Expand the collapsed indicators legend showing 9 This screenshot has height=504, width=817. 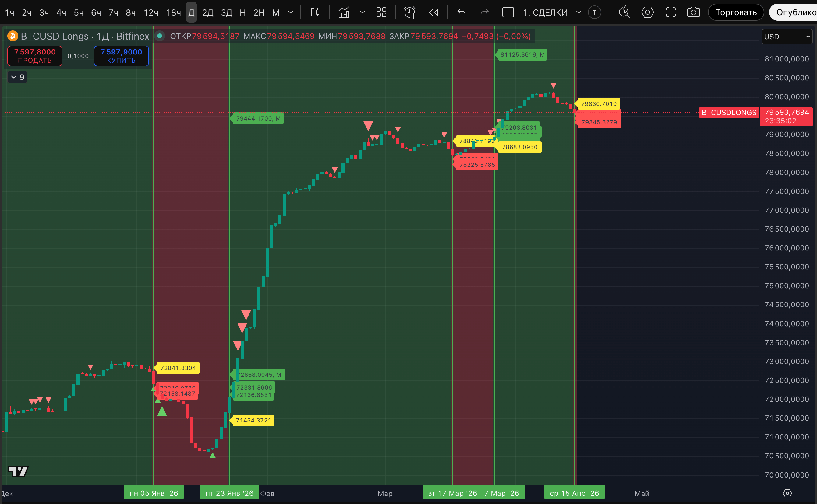pos(17,77)
